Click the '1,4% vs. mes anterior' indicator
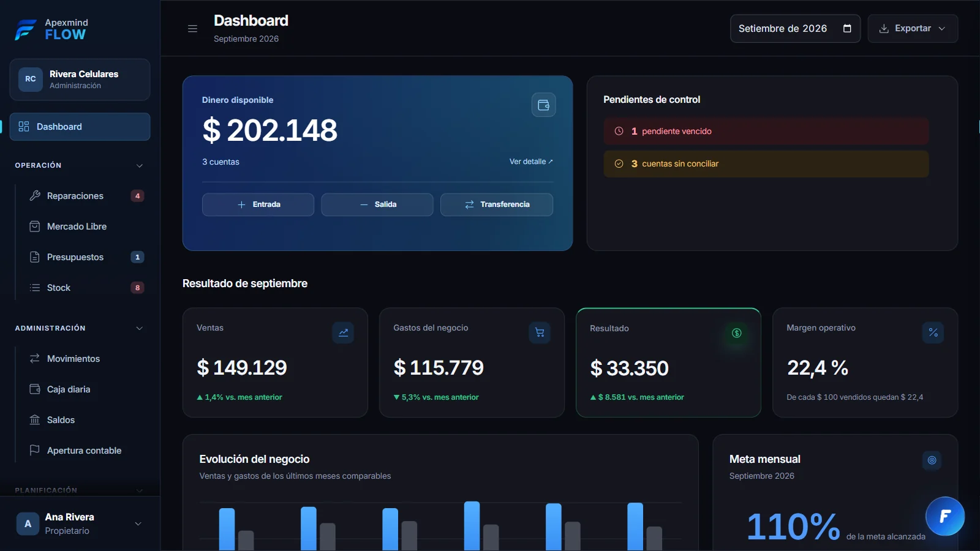Viewport: 980px width, 551px height. point(239,397)
